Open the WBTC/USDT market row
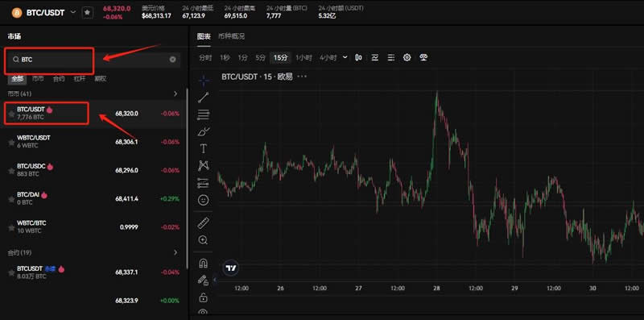The width and height of the screenshot is (644, 320). 93,142
